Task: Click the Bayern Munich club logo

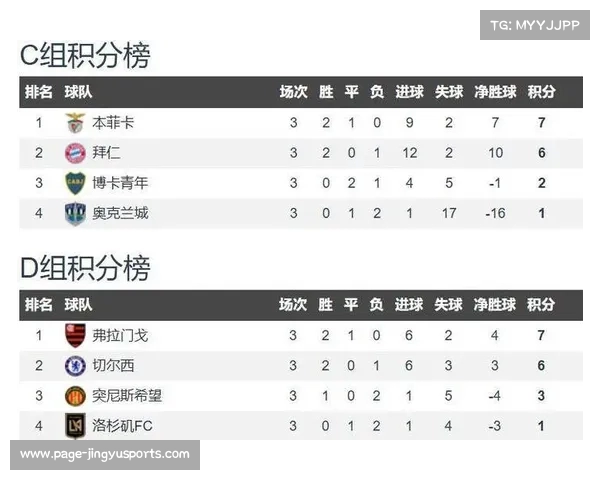Action: (75, 153)
